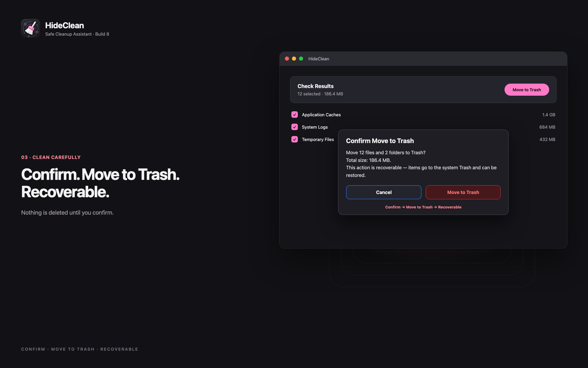Select the Temporary Files row label

point(318,140)
